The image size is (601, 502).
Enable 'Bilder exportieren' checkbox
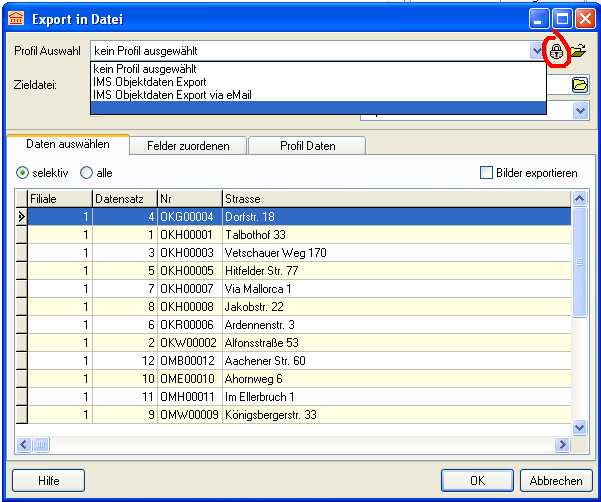pos(487,173)
